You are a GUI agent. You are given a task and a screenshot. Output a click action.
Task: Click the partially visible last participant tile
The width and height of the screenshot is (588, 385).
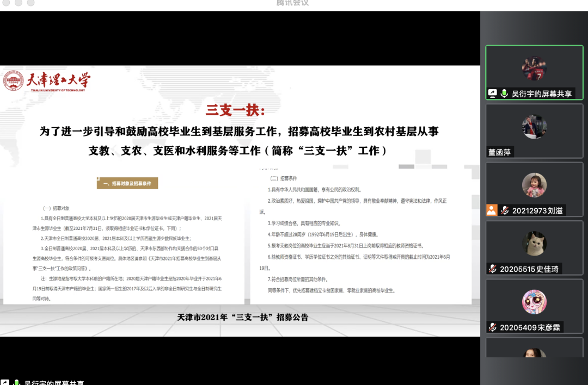coord(534,351)
